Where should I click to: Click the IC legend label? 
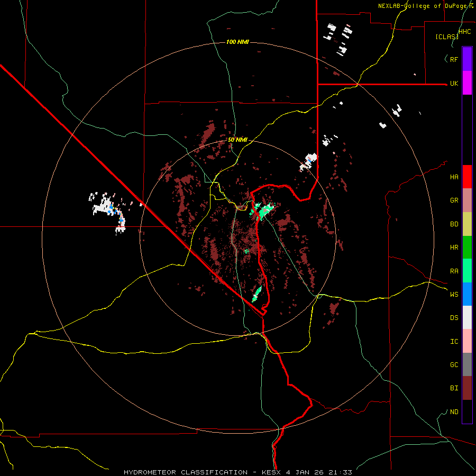[454, 342]
